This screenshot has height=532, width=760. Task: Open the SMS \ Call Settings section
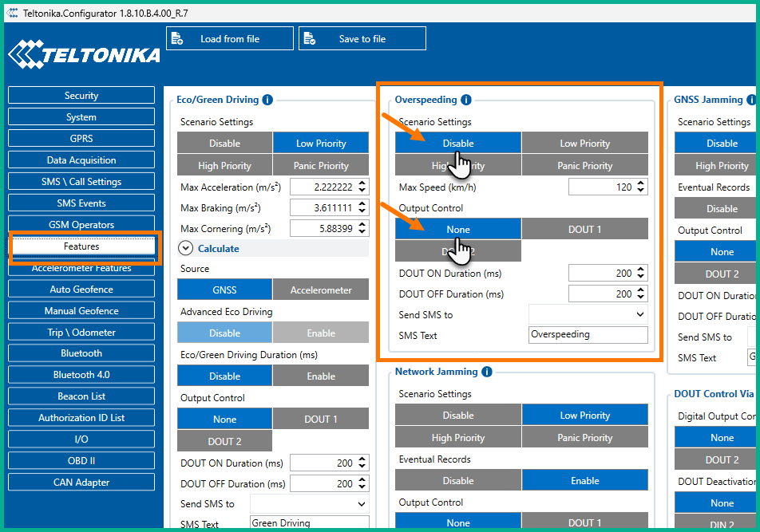(81, 182)
